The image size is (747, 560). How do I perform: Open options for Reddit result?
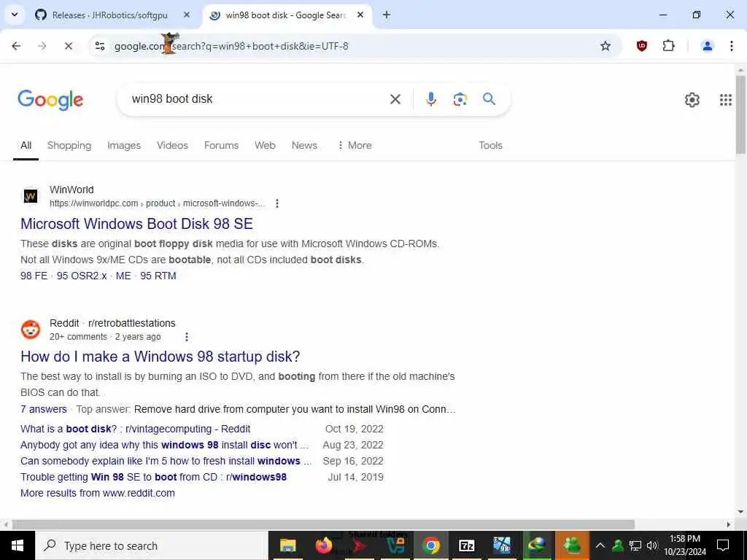click(x=186, y=337)
